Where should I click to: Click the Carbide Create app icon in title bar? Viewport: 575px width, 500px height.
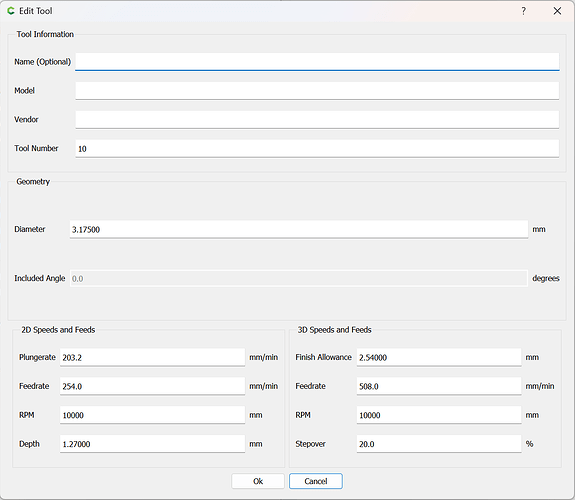[x=11, y=11]
